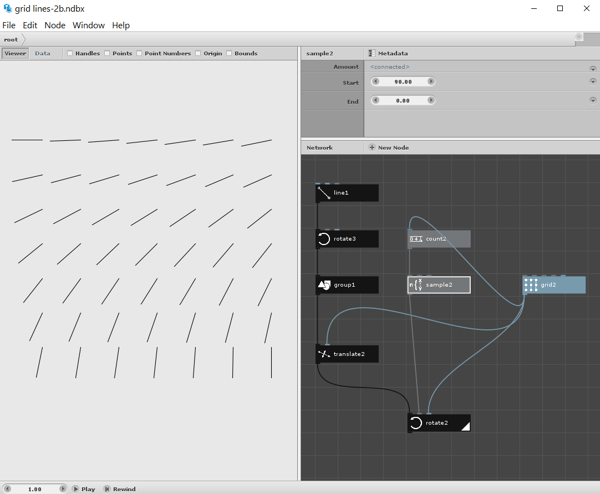Screen dimensions: 600x494
Task: Select the rotate2 node label
Action: click(437, 423)
